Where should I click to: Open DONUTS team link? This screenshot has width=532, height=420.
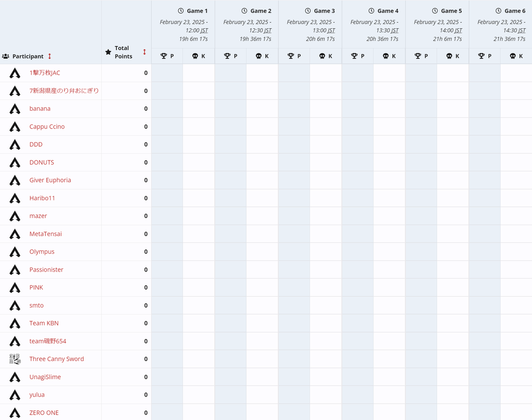click(x=42, y=162)
